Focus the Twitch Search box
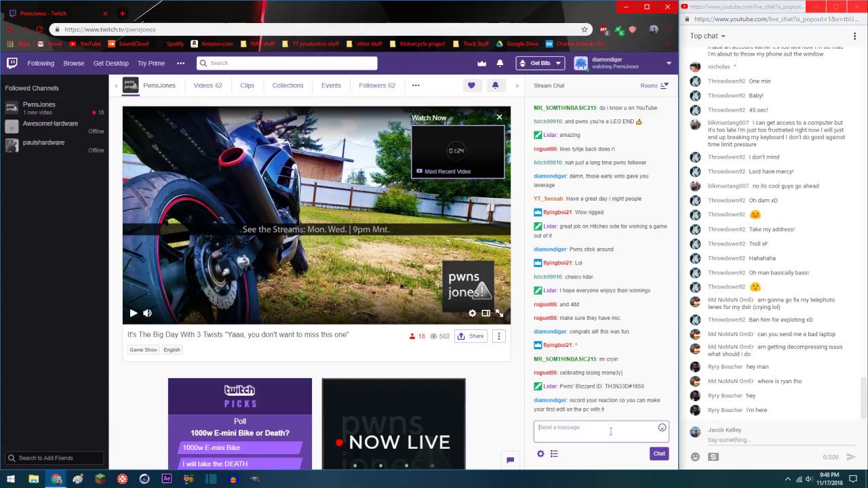The width and height of the screenshot is (868, 488). pos(287,63)
